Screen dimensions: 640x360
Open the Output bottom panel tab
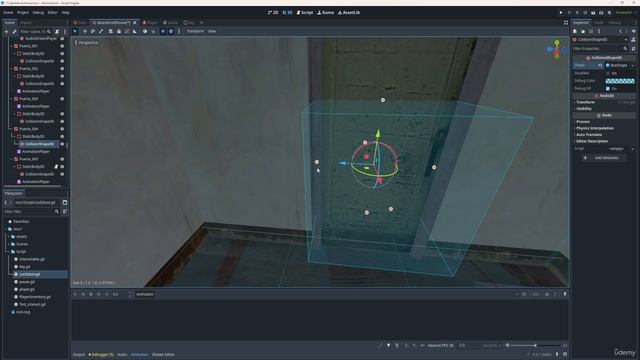[79, 355]
